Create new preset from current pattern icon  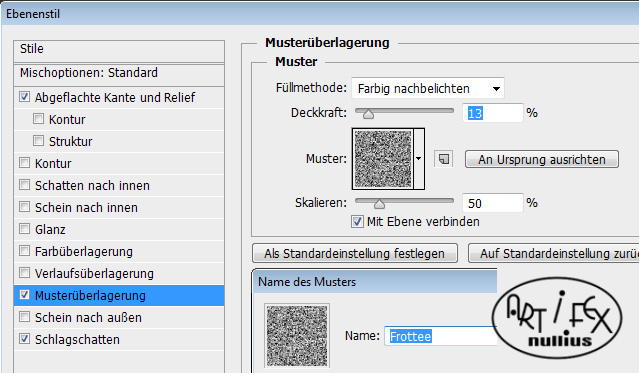tap(443, 159)
